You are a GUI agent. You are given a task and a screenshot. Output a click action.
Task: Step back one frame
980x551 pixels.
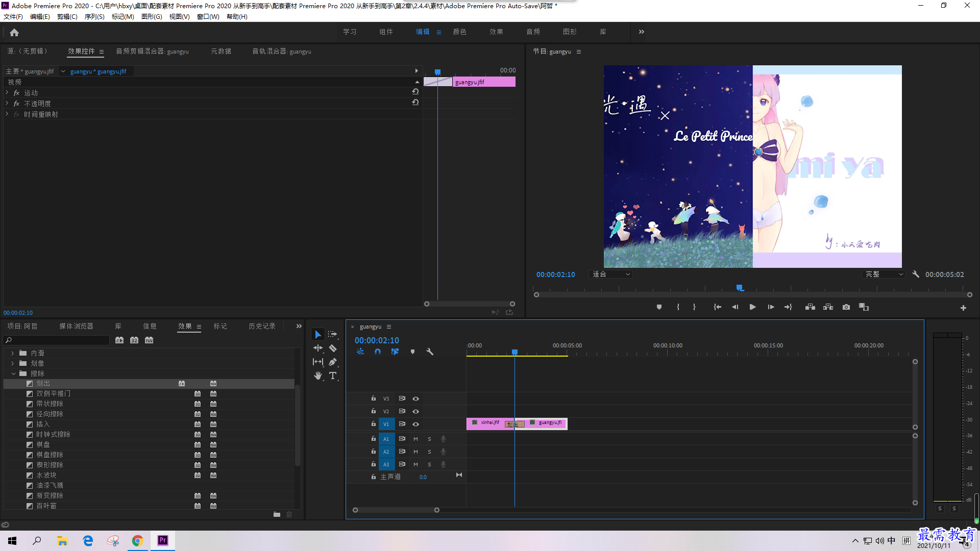pos(735,307)
